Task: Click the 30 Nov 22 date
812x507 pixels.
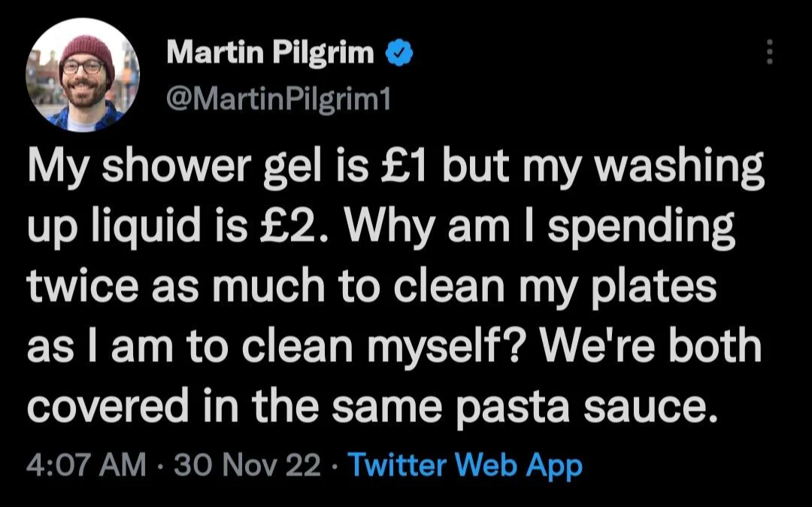Action: (247, 466)
